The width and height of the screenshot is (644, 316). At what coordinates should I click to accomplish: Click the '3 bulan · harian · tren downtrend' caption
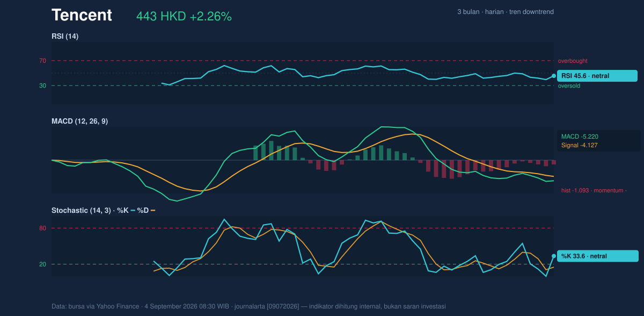pos(506,12)
